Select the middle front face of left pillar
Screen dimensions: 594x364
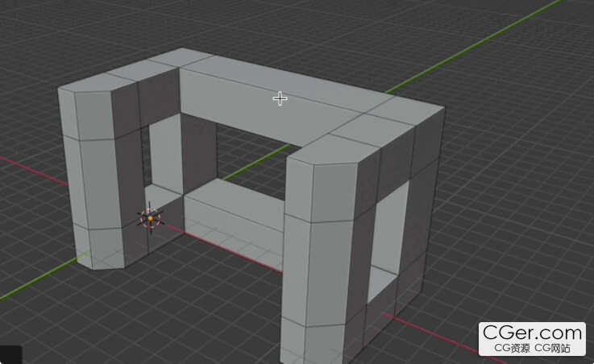pos(95,183)
